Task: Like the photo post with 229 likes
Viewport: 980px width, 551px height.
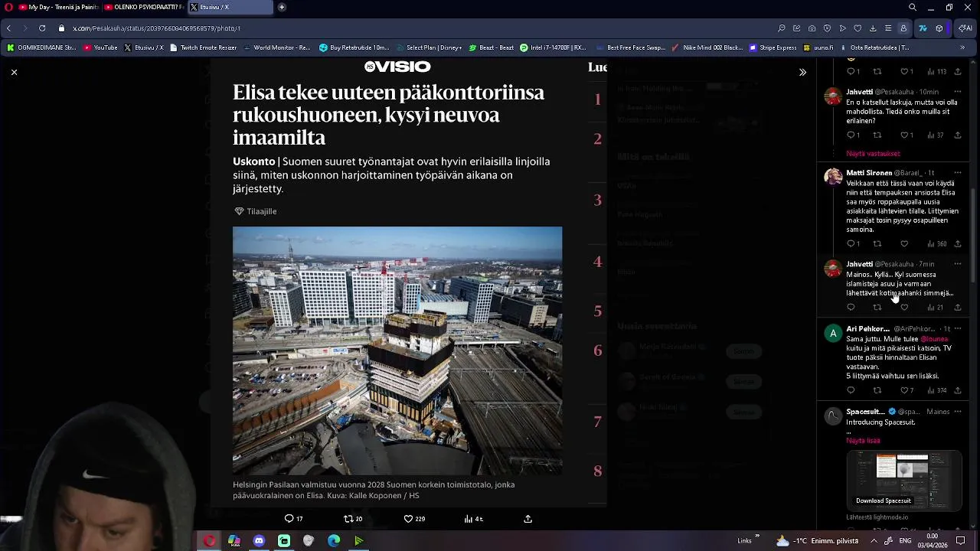Action: click(x=414, y=519)
